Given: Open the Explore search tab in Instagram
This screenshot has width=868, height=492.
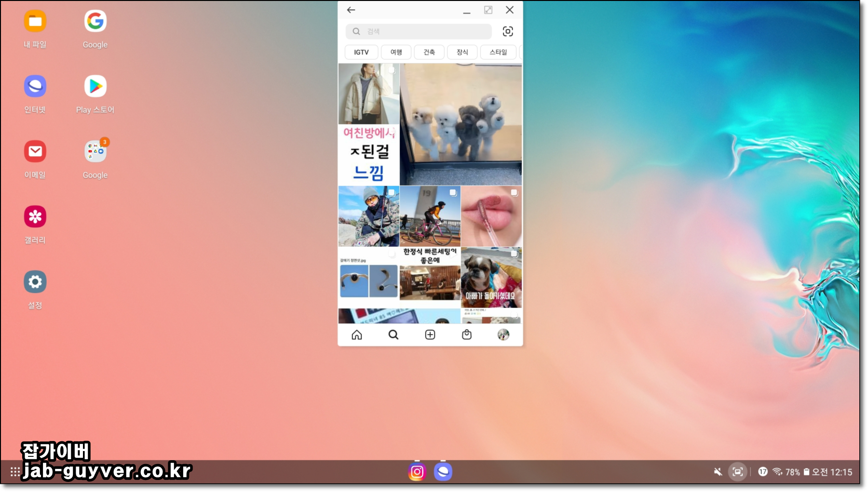Looking at the screenshot, I should click(393, 334).
